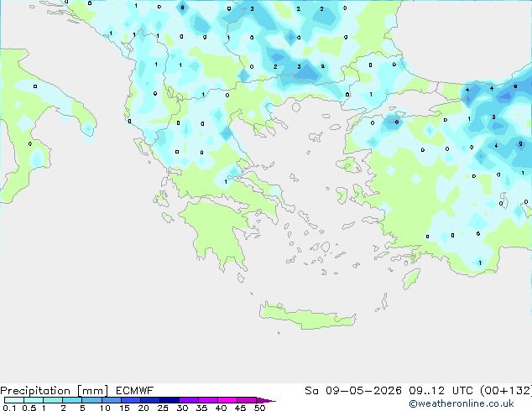This screenshot has height=411, width=532.
Task: Pick the 30–35 mm purple legend swatch
Action: click(189, 400)
